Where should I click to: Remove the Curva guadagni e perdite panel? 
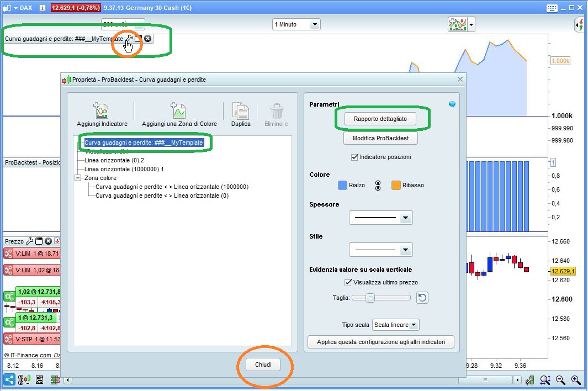click(148, 38)
